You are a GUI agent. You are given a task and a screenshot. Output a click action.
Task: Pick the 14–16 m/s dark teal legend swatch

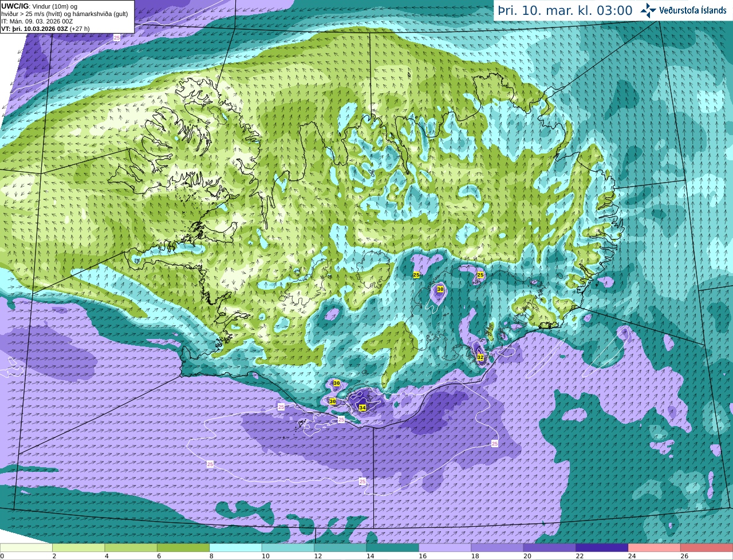pyautogui.click(x=392, y=547)
